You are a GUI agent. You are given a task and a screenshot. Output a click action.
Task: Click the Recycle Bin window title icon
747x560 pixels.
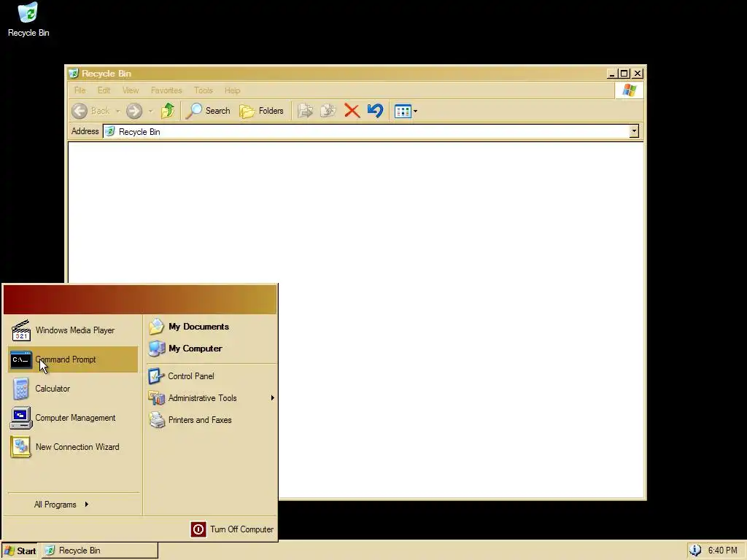pos(74,74)
